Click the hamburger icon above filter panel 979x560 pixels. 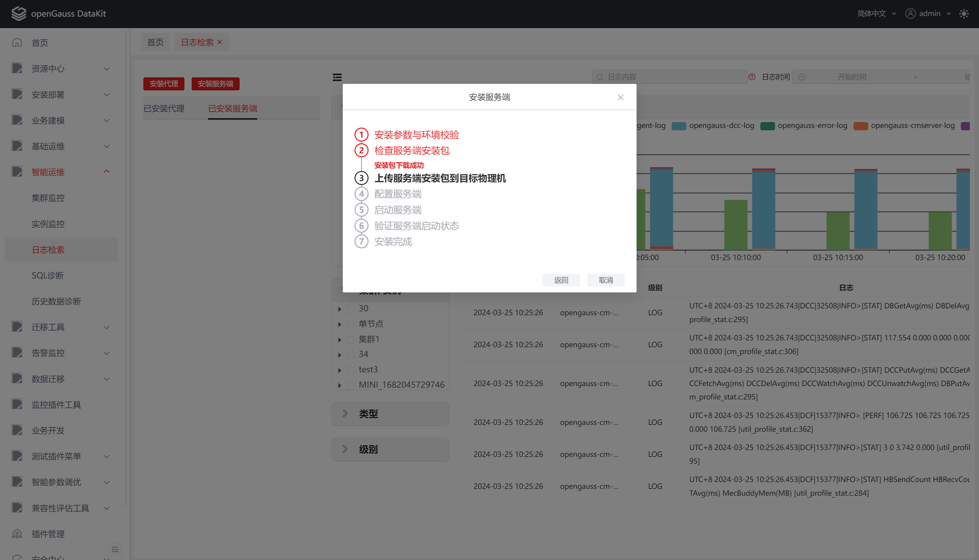337,77
